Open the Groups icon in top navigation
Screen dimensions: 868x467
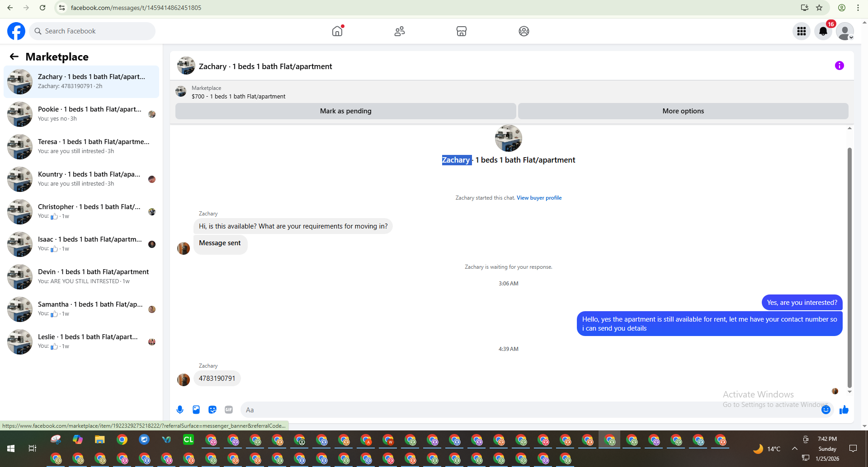coord(524,31)
